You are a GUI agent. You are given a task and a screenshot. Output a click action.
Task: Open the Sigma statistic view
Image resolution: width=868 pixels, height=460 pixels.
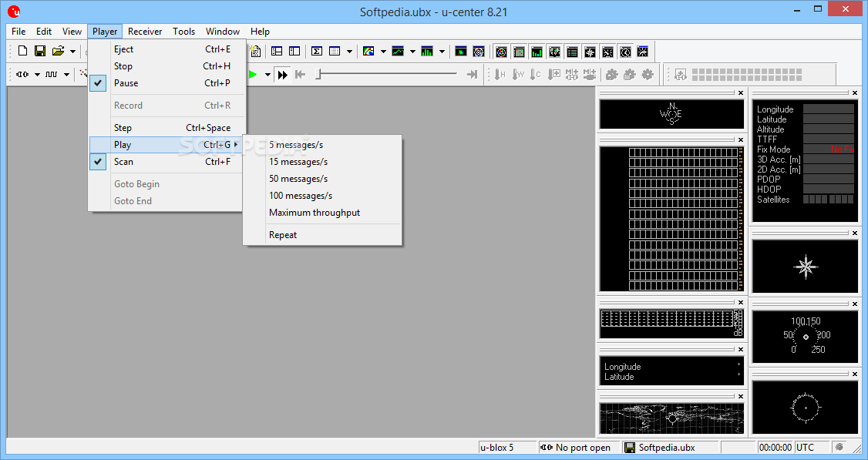pos(317,52)
